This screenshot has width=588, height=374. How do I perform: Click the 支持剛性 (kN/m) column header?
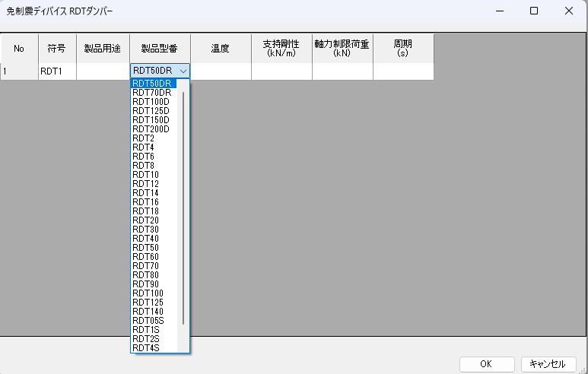pyautogui.click(x=281, y=49)
